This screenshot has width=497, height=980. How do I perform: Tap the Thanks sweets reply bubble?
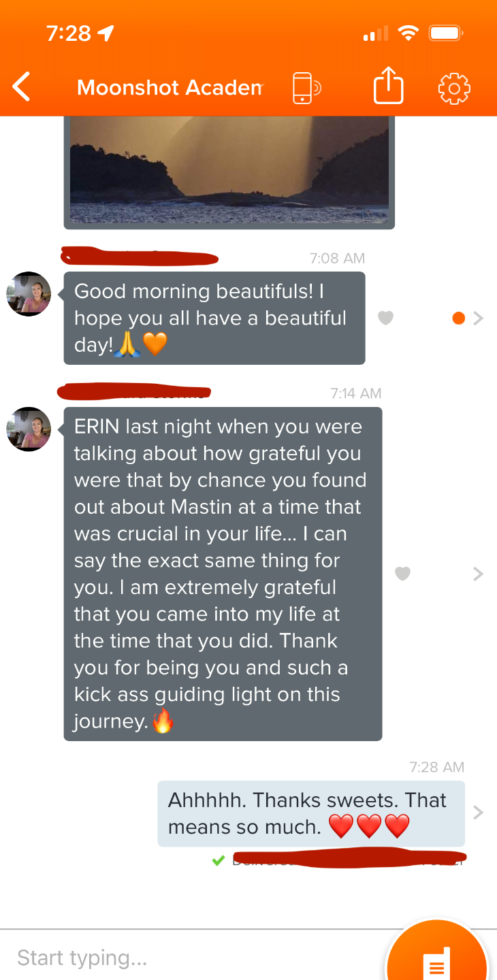click(x=311, y=813)
